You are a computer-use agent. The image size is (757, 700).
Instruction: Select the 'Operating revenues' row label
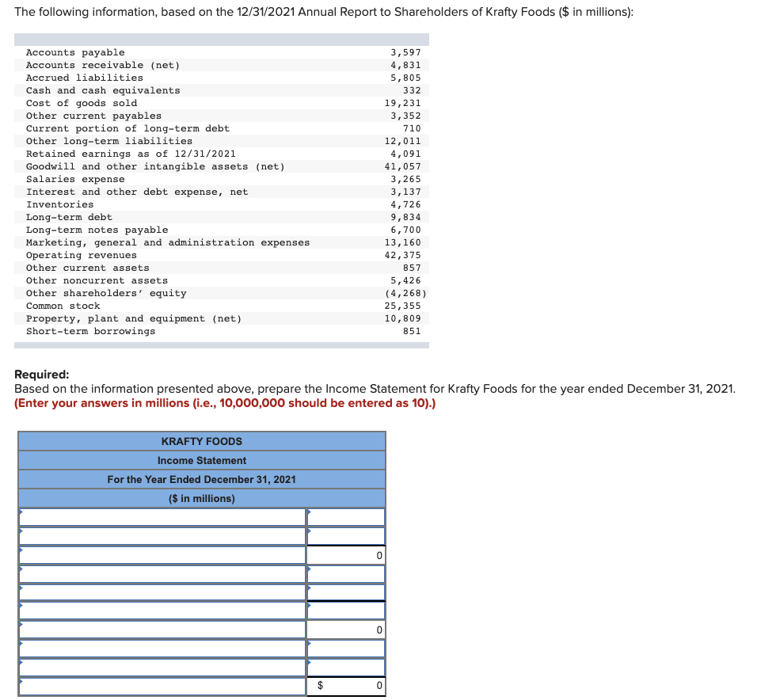coord(82,255)
